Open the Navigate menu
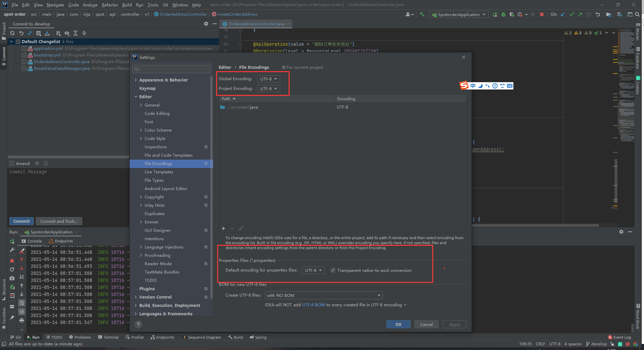Screen dimensions: 644x350 (55, 5)
